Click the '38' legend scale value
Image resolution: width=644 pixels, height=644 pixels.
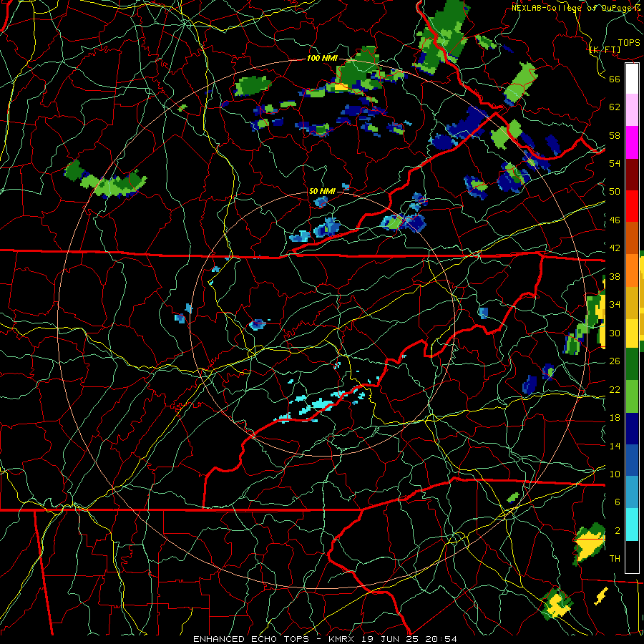[615, 276]
